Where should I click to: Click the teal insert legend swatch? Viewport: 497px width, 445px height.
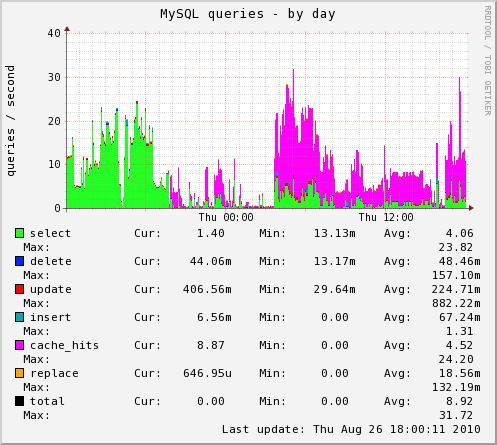pyautogui.click(x=19, y=317)
